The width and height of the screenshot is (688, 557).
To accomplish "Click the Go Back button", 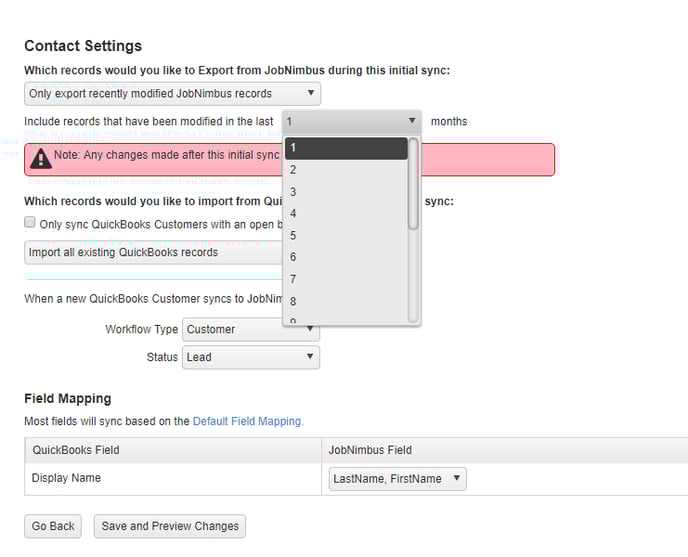I will (53, 526).
